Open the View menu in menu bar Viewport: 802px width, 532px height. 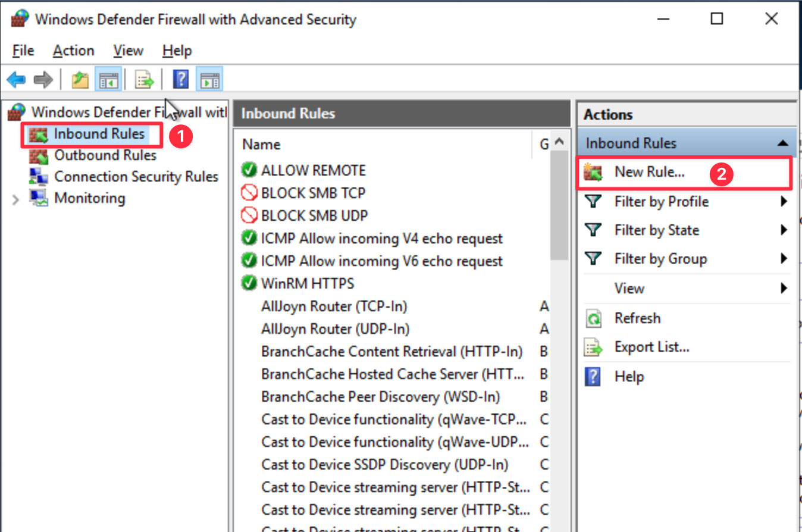(128, 51)
